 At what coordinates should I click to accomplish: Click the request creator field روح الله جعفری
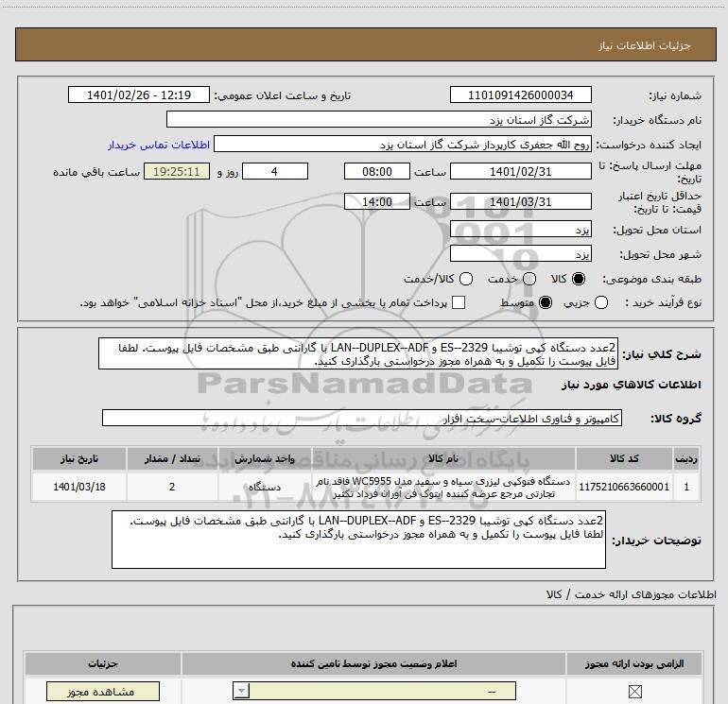click(x=403, y=145)
